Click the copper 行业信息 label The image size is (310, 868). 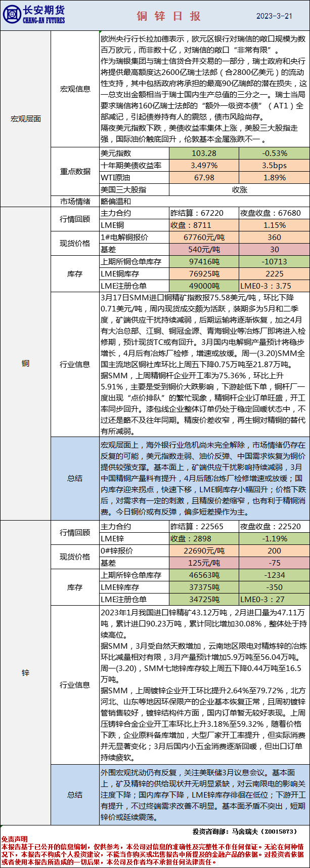point(75,365)
